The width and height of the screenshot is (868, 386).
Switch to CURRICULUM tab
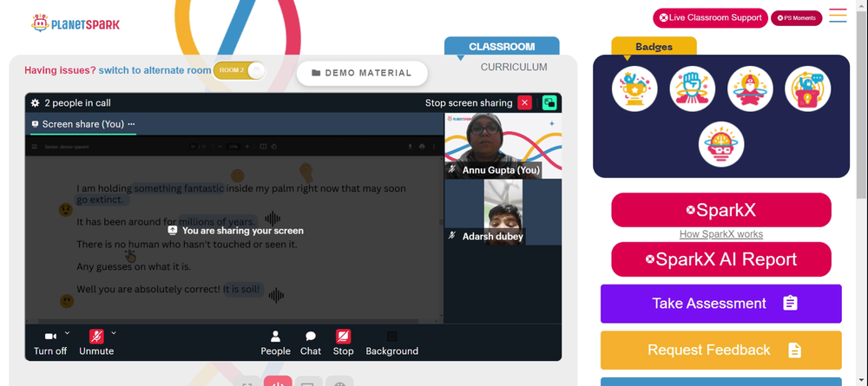point(514,67)
